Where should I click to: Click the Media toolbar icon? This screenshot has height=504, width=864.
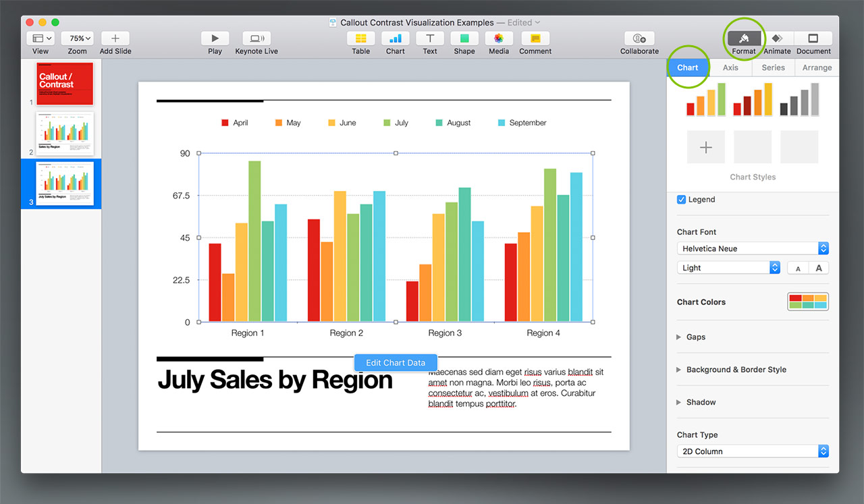point(499,39)
